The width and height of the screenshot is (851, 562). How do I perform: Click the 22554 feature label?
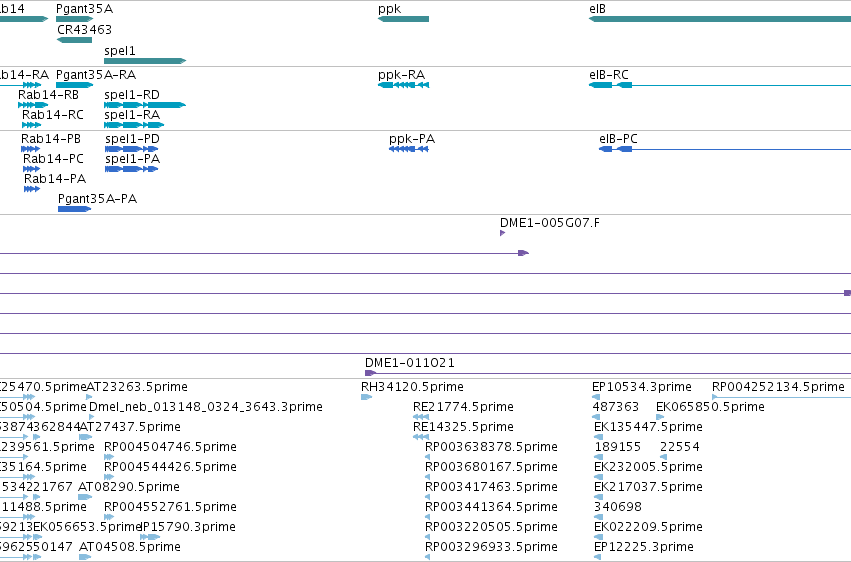pyautogui.click(x=679, y=447)
